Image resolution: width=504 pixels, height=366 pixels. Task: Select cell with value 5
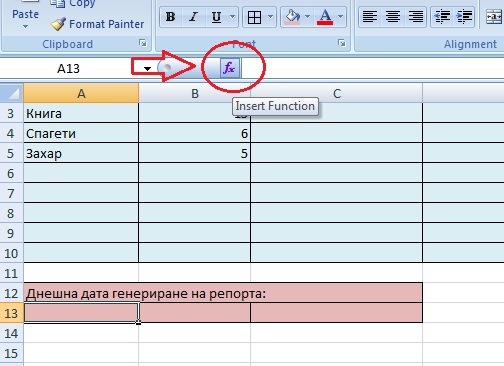point(195,153)
